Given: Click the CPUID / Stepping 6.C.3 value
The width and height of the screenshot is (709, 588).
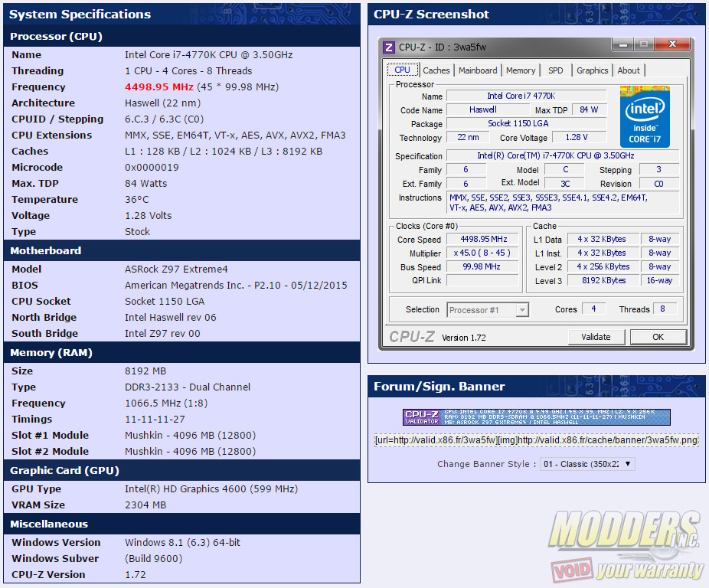Looking at the screenshot, I should click(x=165, y=119).
